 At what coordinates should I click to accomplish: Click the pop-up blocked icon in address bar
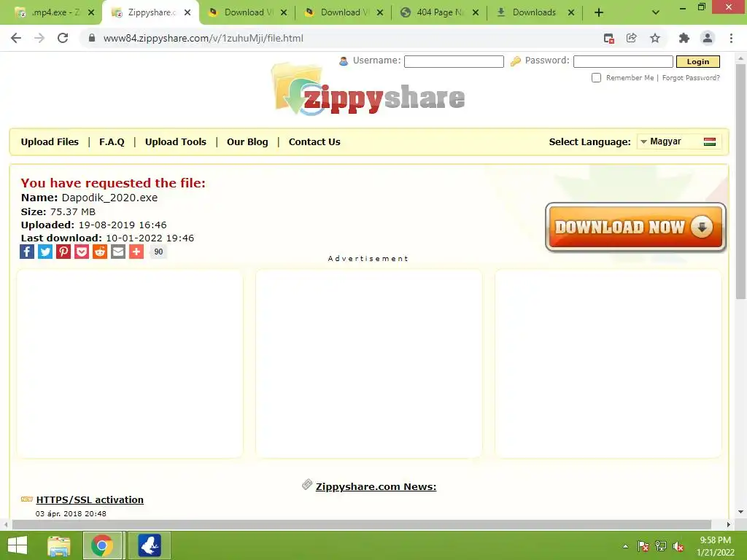click(608, 38)
